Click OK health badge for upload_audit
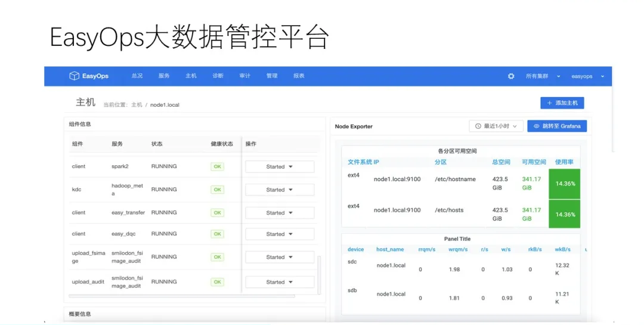 pos(217,282)
